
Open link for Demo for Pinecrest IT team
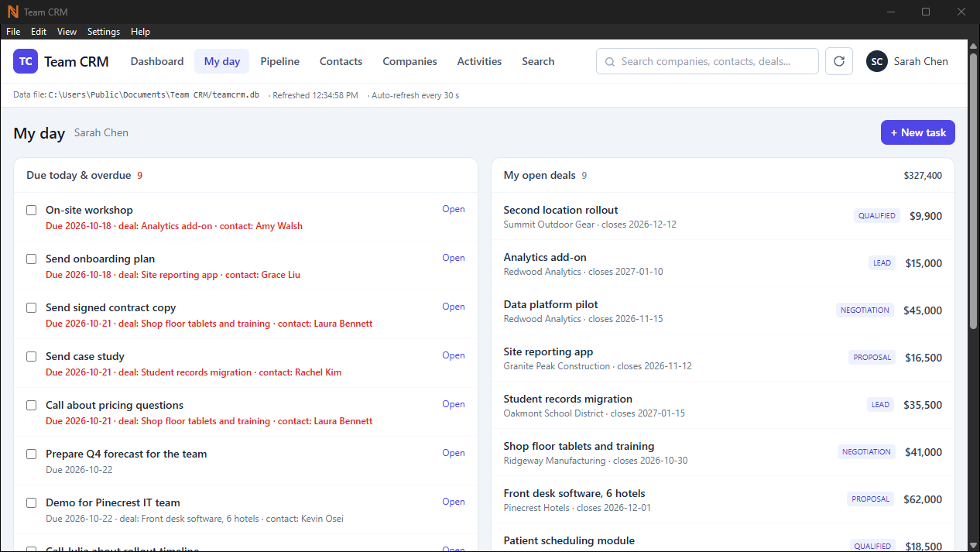coord(454,502)
